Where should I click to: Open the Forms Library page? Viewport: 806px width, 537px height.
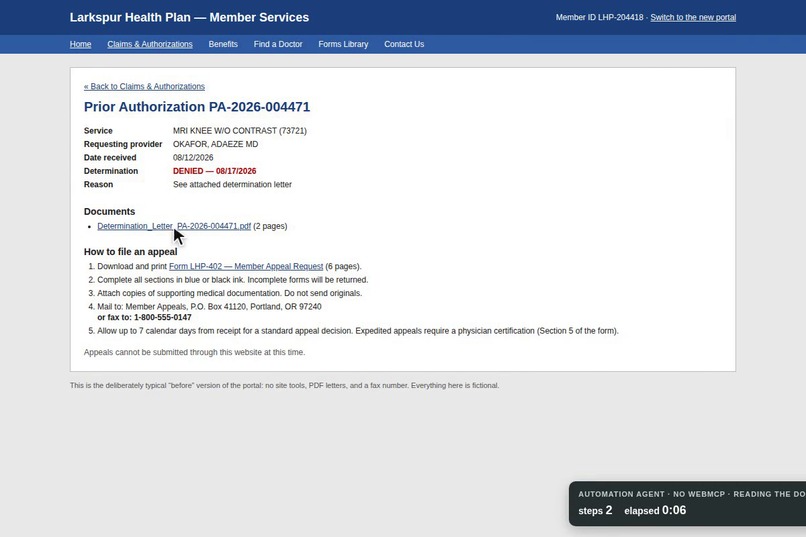click(x=343, y=44)
